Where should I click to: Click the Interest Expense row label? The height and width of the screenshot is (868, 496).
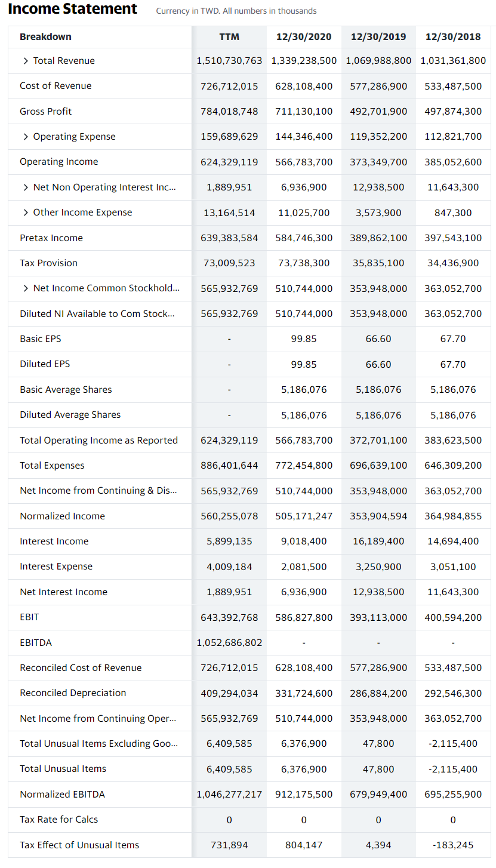click(56, 567)
